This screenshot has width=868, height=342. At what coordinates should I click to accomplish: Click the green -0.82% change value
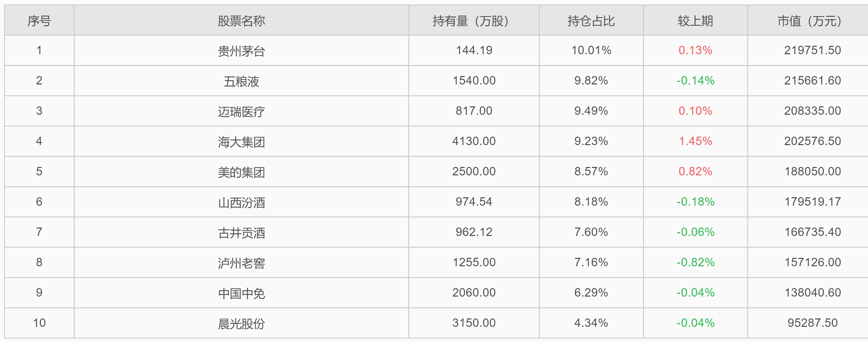pos(695,262)
